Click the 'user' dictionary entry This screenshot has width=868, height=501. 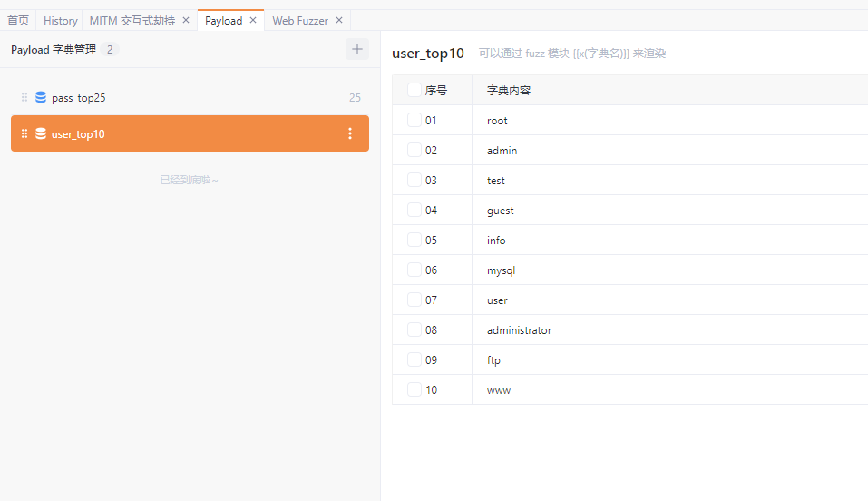497,300
